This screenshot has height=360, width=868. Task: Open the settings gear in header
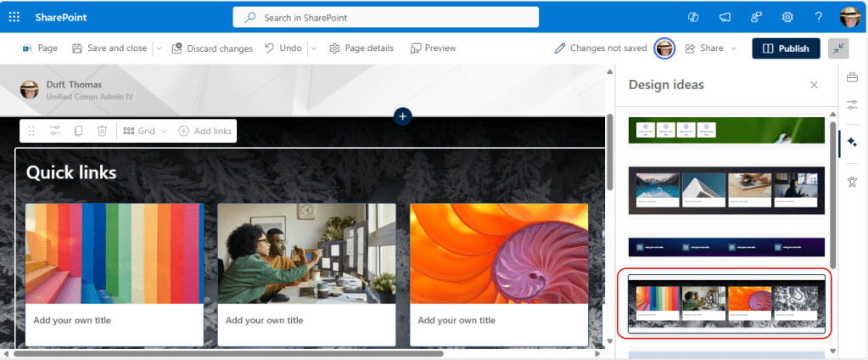point(787,17)
